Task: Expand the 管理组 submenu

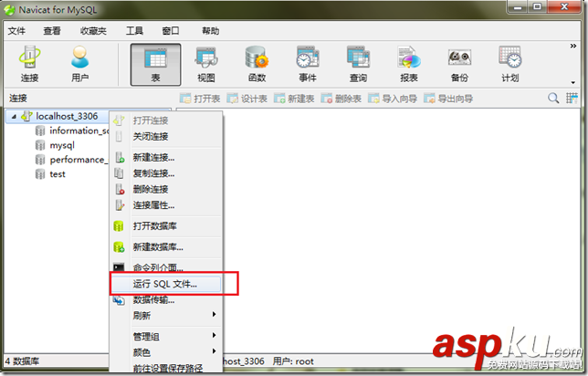Action: (x=166, y=336)
